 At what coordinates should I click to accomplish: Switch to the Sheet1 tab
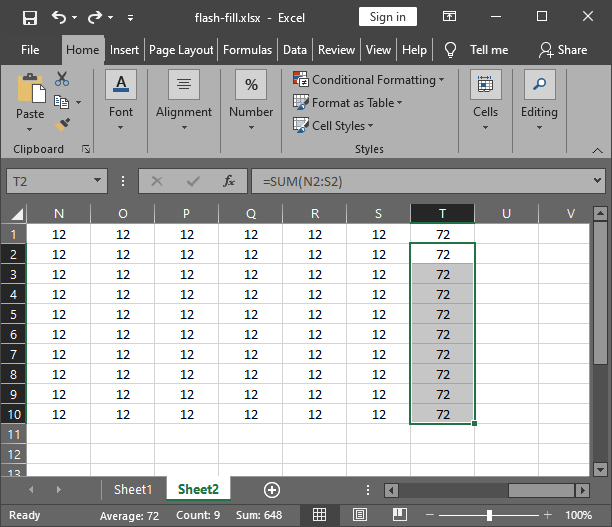point(133,490)
